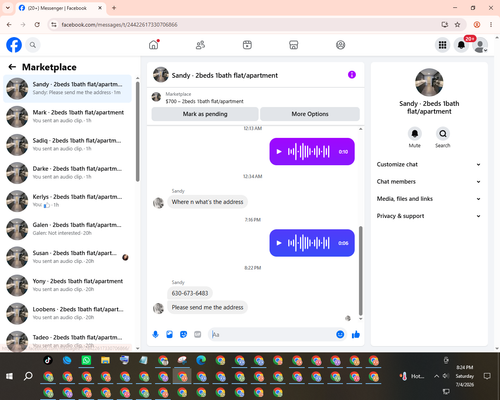Open the Windows Start menu
The image size is (500, 400).
[9, 376]
